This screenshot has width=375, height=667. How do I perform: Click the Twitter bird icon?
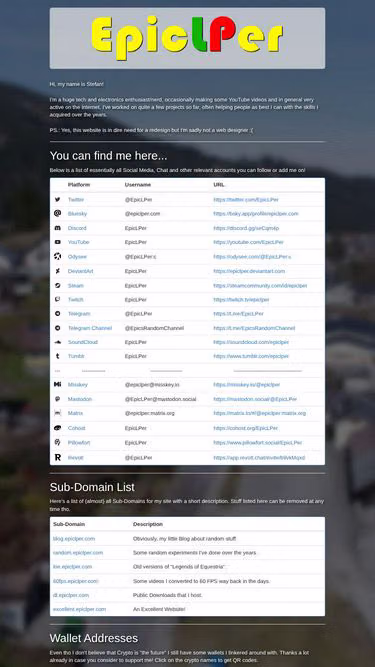[x=57, y=200]
